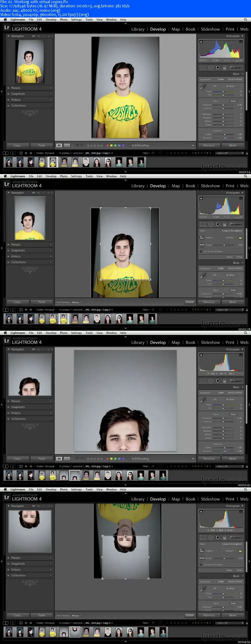Click filmstrip go-back arrow in the 00:01:14 frame
This screenshot has width=251, height=644.
pos(26,153)
